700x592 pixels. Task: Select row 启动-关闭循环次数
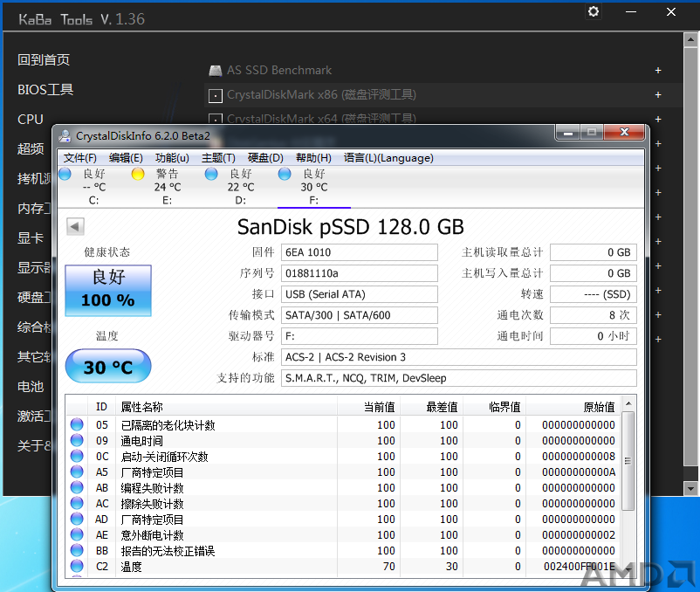click(344, 457)
